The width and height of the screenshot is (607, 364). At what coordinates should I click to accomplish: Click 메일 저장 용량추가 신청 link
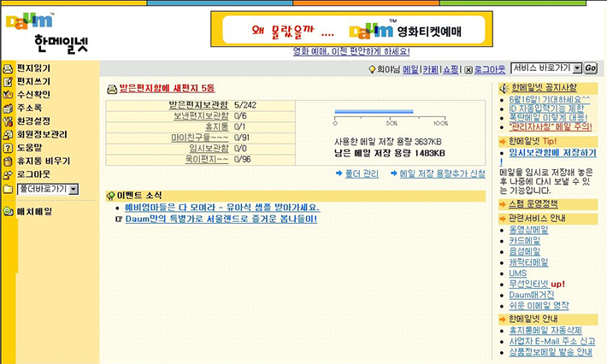click(443, 173)
